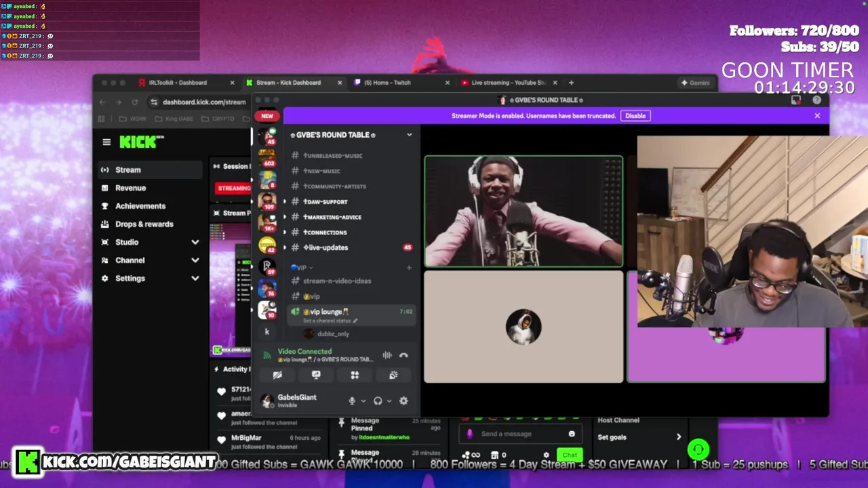Viewport: 868px width, 488px height.
Task: Open a new browser tab
Action: (x=571, y=83)
